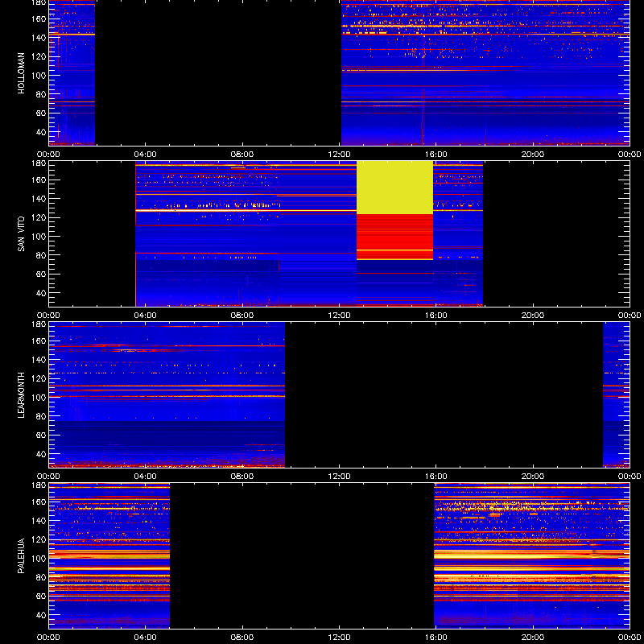Select the 40 frequency label on San Vito axis
Viewport: 644px width, 644px height.
(x=42, y=293)
